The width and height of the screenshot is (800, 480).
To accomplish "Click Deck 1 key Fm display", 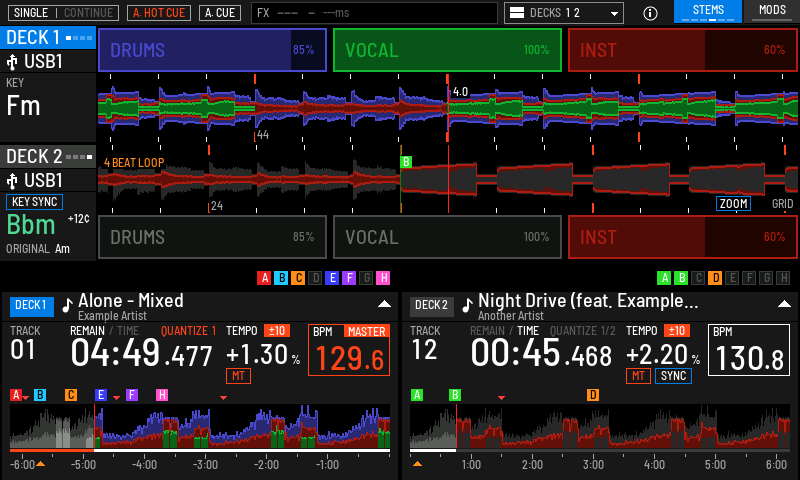I will coord(23,106).
